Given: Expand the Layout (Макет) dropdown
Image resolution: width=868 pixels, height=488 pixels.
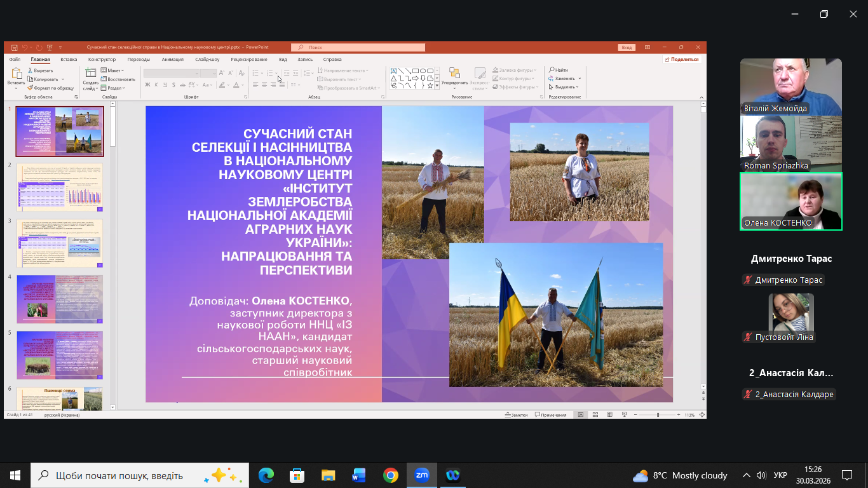Looking at the screenshot, I should [x=114, y=71].
